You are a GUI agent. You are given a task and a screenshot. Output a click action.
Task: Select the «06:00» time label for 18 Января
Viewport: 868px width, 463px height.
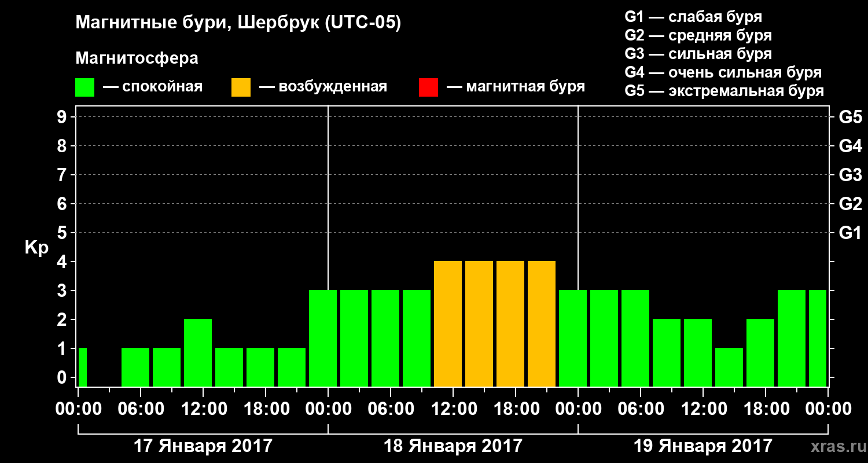coord(391,409)
